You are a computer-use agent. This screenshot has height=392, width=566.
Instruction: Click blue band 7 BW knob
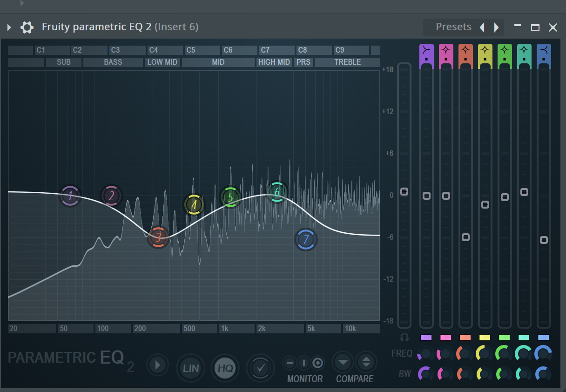coord(543,373)
